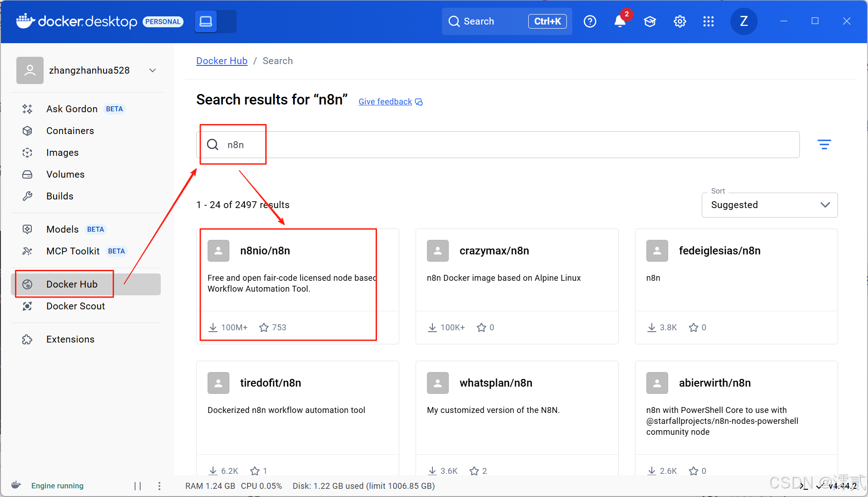The width and height of the screenshot is (868, 497).
Task: Click the 1 - 24 of 2497 results text
Action: pos(243,205)
